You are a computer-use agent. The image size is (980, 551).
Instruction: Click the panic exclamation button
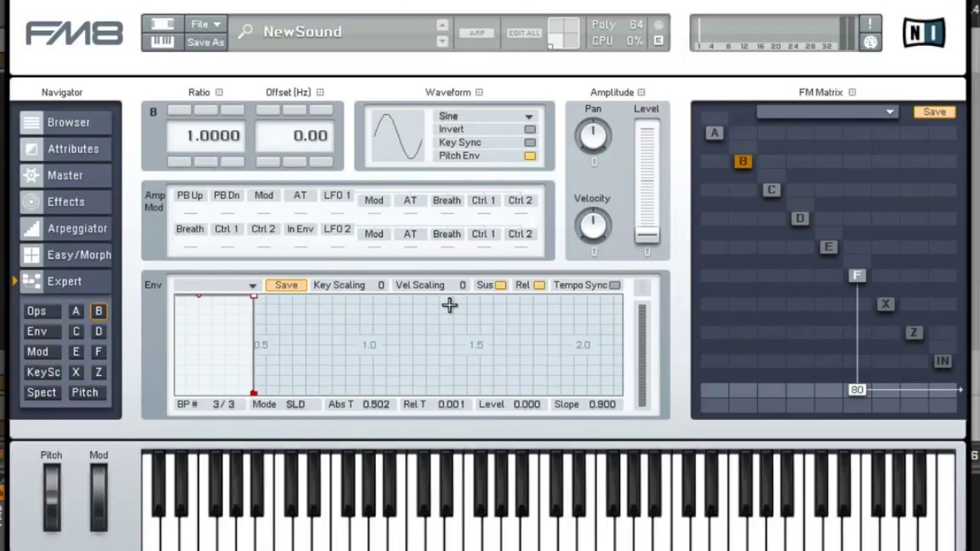870,24
